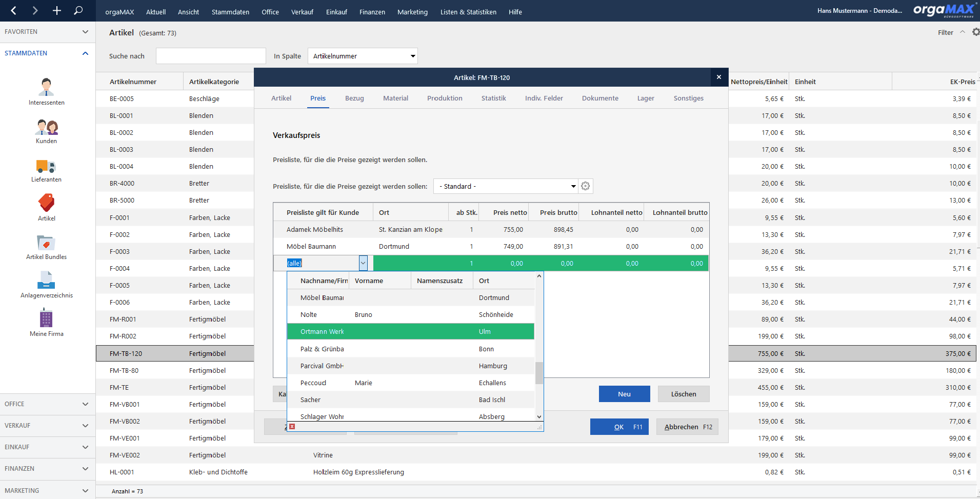Viewport: 980px width, 499px height.
Task: Expand the VERKAUF sidebar section
Action: 47,426
